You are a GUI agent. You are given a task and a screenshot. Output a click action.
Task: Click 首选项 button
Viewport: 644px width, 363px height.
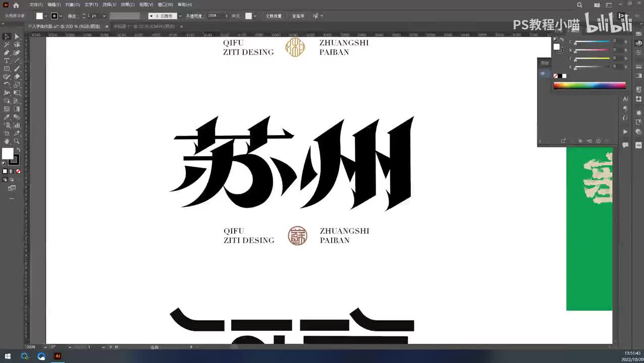[298, 16]
